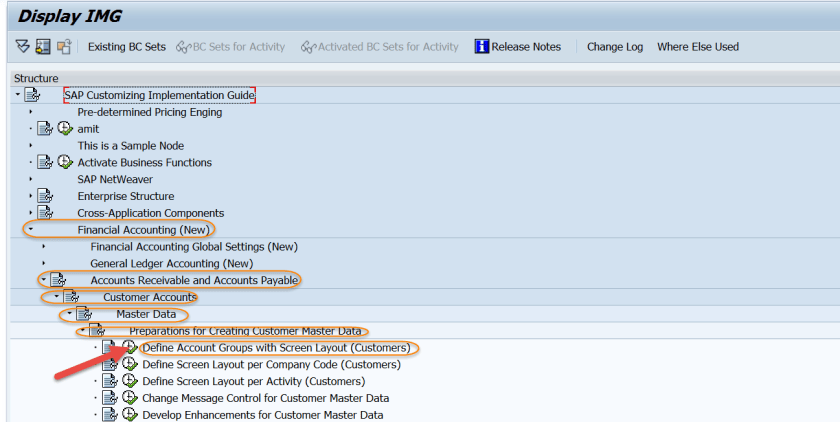
Task: Select Preparations for Creating Customer Master Data
Action: (245, 331)
